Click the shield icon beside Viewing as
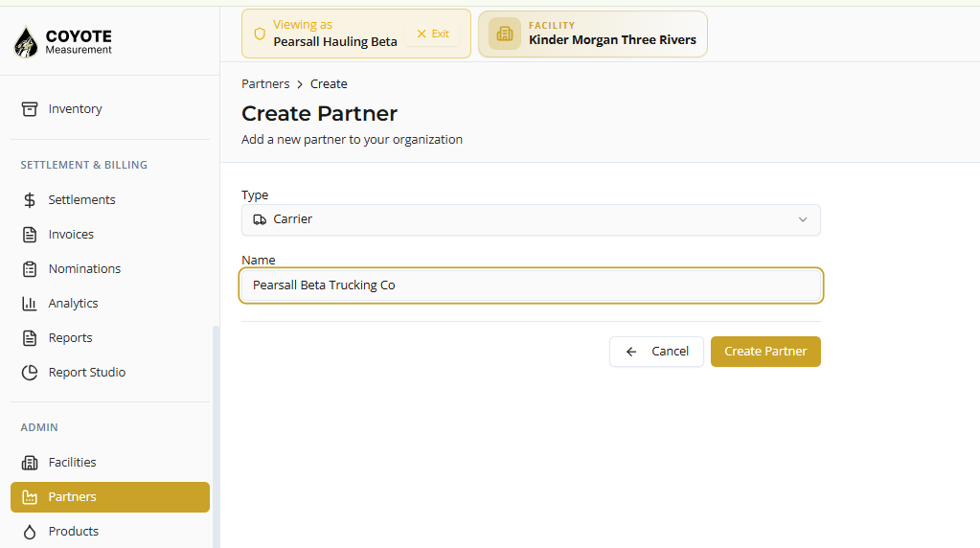 [x=260, y=34]
